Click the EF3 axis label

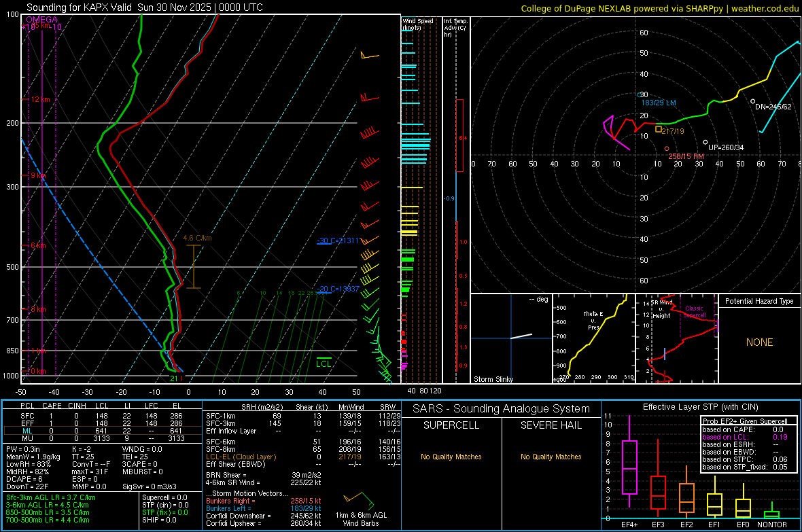click(x=658, y=525)
